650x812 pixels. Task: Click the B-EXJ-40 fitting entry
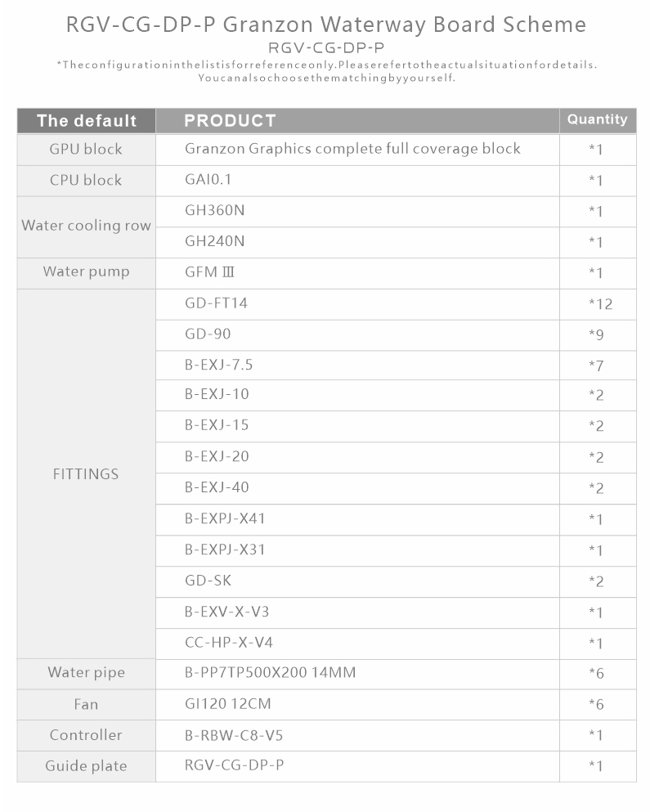coord(217,487)
